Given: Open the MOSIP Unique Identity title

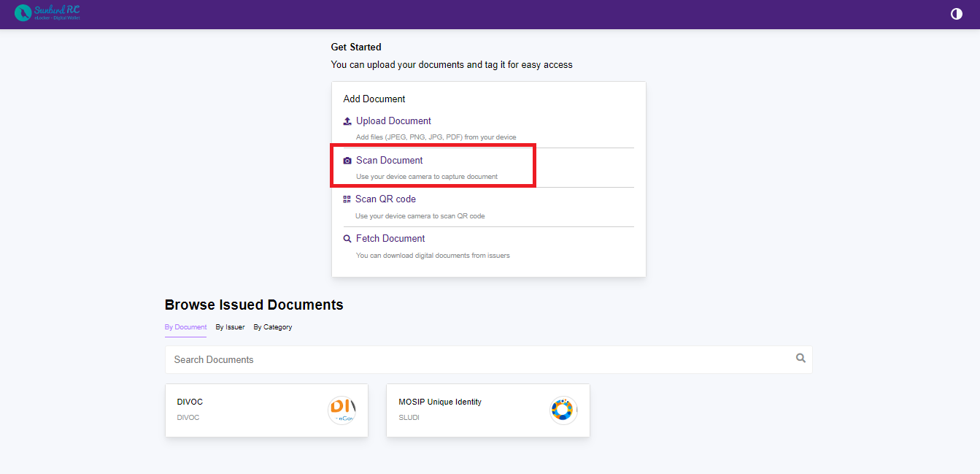Looking at the screenshot, I should pos(439,402).
